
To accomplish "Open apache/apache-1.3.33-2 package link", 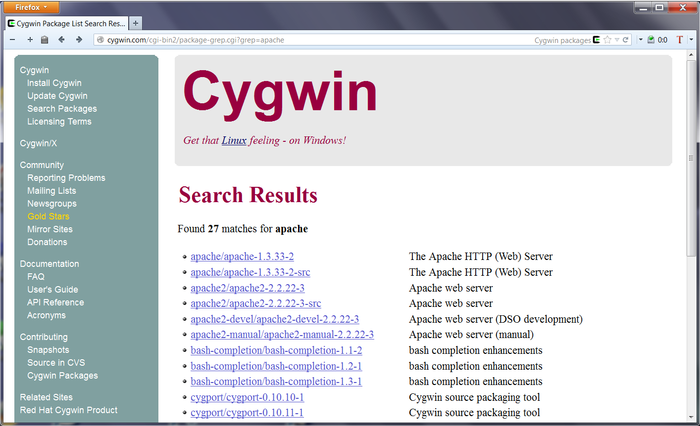I will [x=242, y=256].
